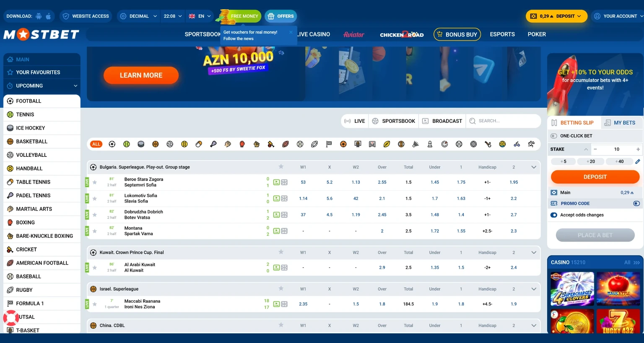Pick the table tennis icon in filter row
The image size is (644, 343).
[x=199, y=144]
